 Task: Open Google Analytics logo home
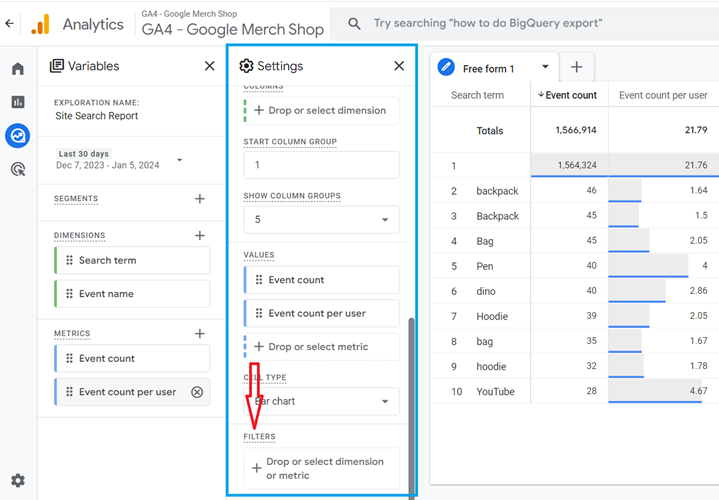pyautogui.click(x=40, y=24)
